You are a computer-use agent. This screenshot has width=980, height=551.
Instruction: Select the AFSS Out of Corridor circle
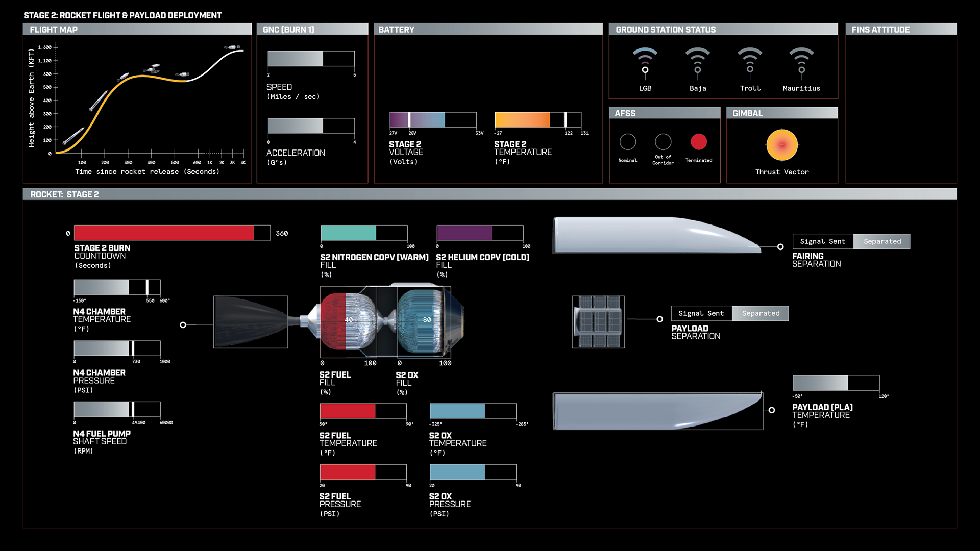663,142
